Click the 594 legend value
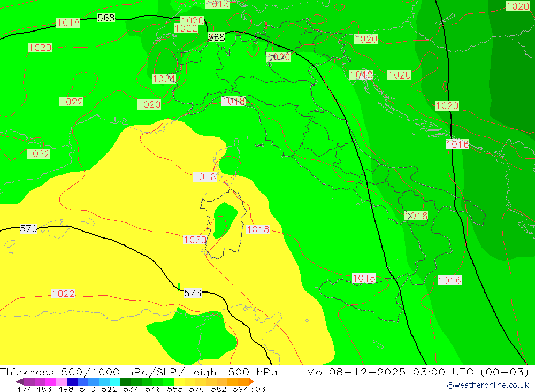The image size is (535, 392). pos(241,389)
